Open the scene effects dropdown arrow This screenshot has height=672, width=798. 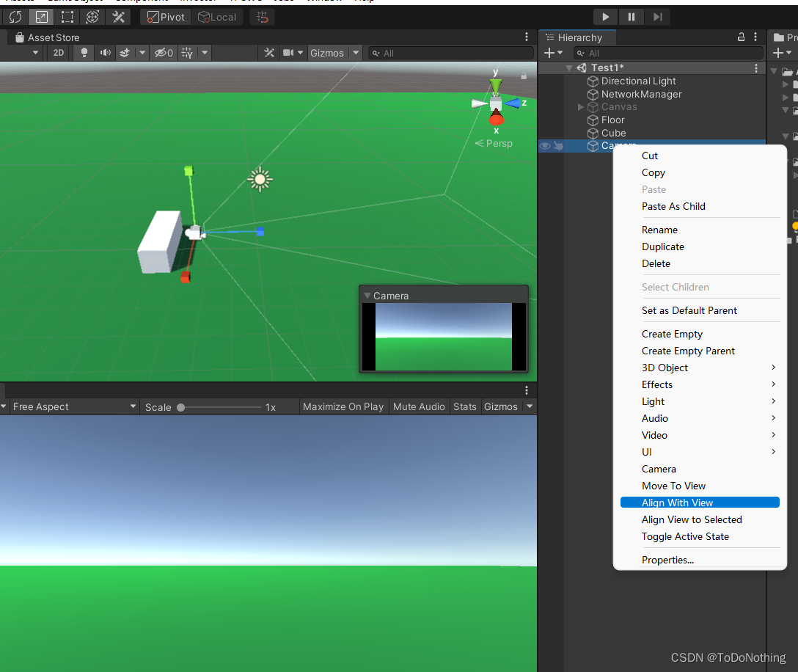point(142,52)
